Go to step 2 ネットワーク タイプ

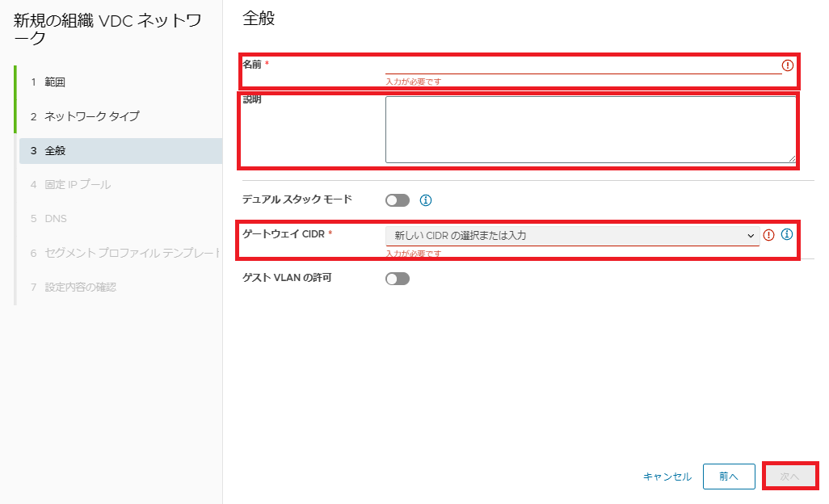pos(91,116)
